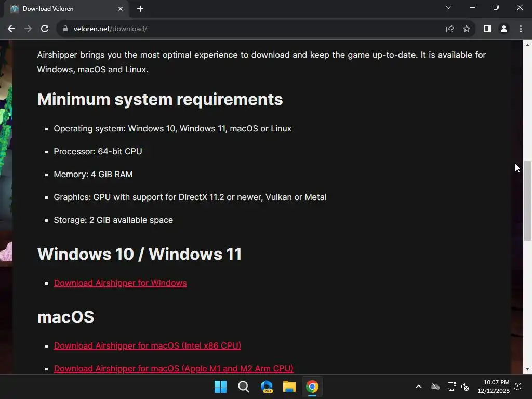The height and width of the screenshot is (399, 532).
Task: Click the scrollbar down arrow
Action: (527, 369)
